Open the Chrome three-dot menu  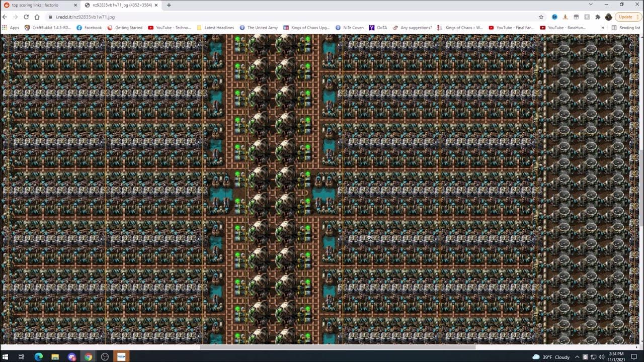(638, 17)
